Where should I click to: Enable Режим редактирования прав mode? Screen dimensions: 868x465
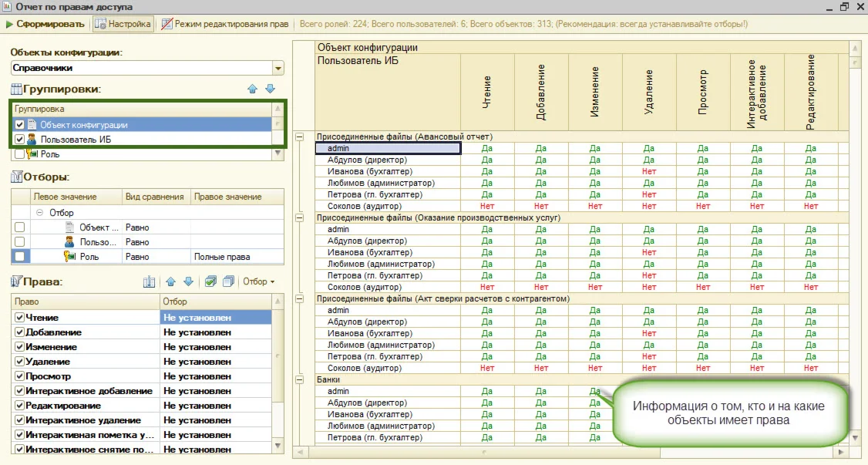coord(224,24)
